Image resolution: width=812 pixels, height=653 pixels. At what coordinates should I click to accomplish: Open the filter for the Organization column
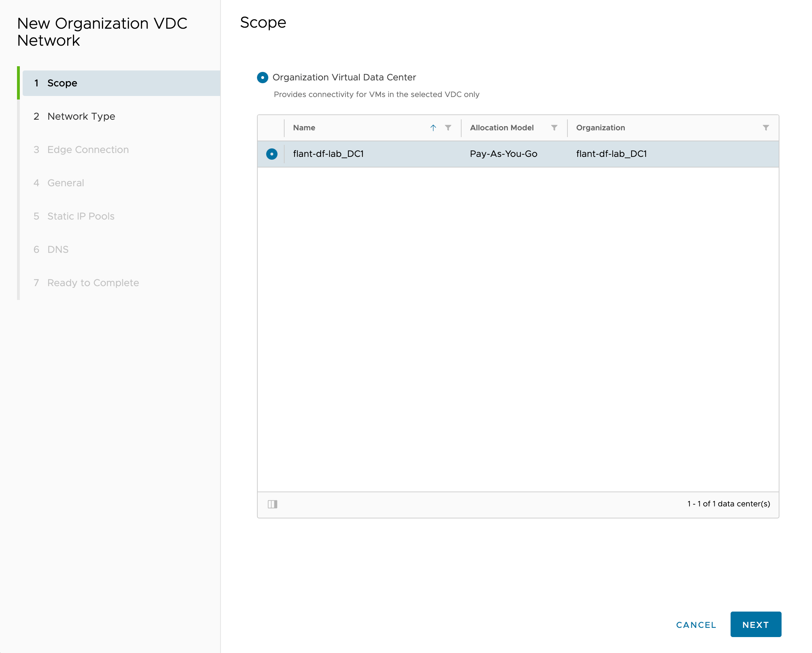pos(766,128)
